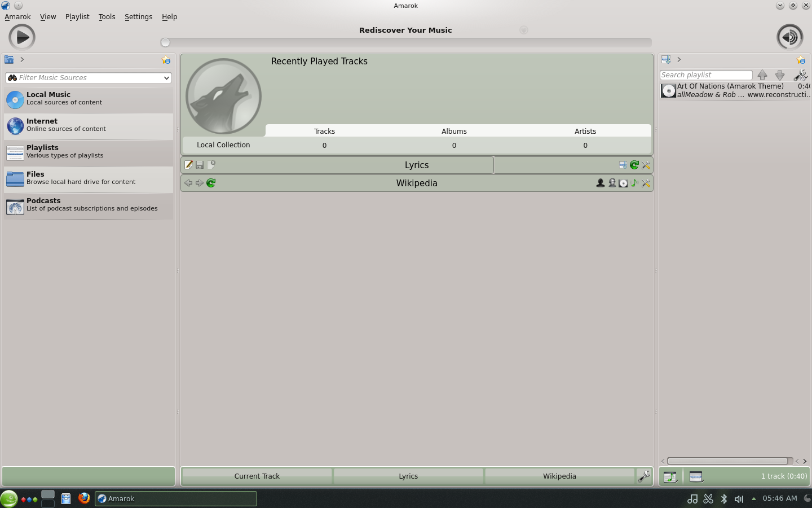
Task: Click the Amarok wolf logo image
Action: coord(224,96)
